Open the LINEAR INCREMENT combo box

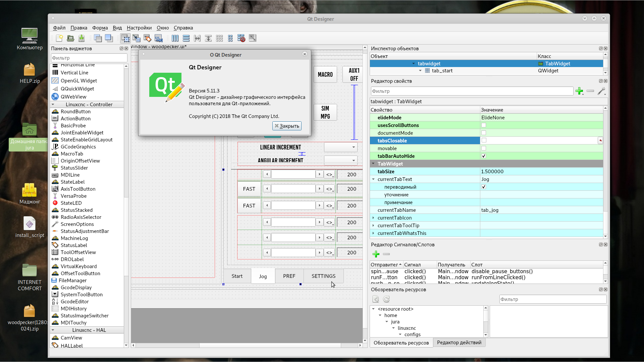click(x=340, y=147)
